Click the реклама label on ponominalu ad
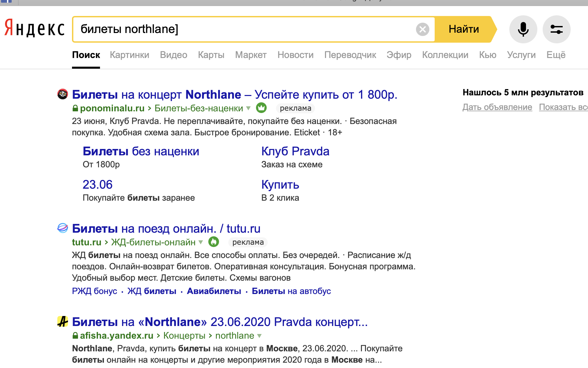 coord(295,108)
